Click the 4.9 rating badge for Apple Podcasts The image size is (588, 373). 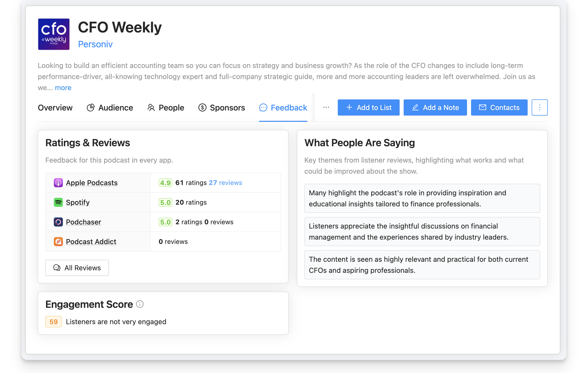(x=165, y=183)
